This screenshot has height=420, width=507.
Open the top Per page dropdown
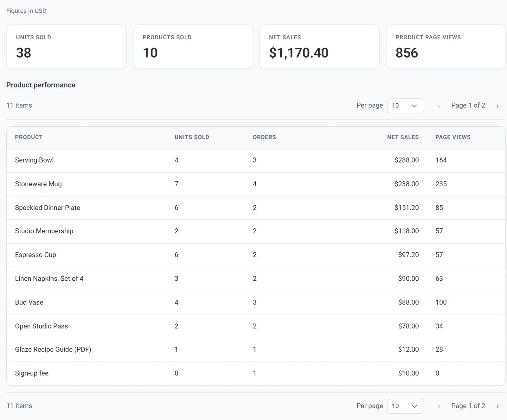[405, 106]
